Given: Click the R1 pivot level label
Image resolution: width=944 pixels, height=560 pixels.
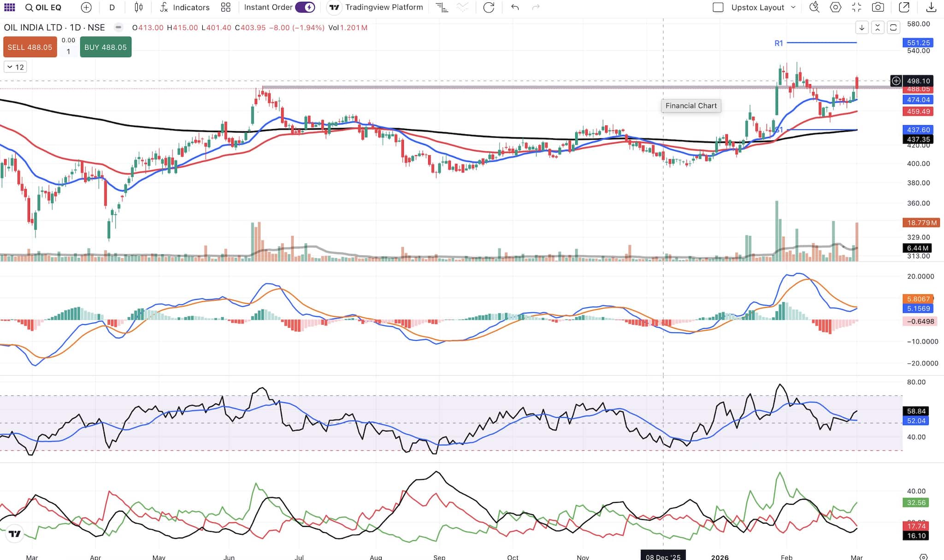Looking at the screenshot, I should click(779, 43).
